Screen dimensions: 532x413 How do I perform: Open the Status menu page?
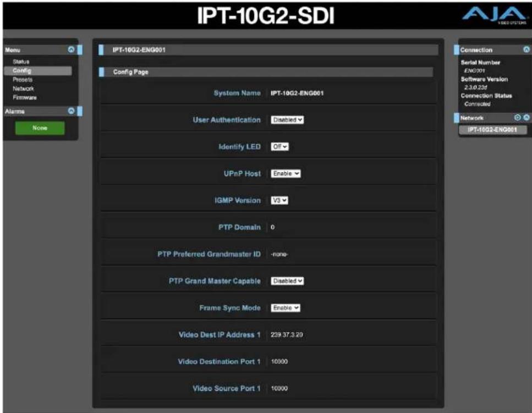[x=21, y=62]
